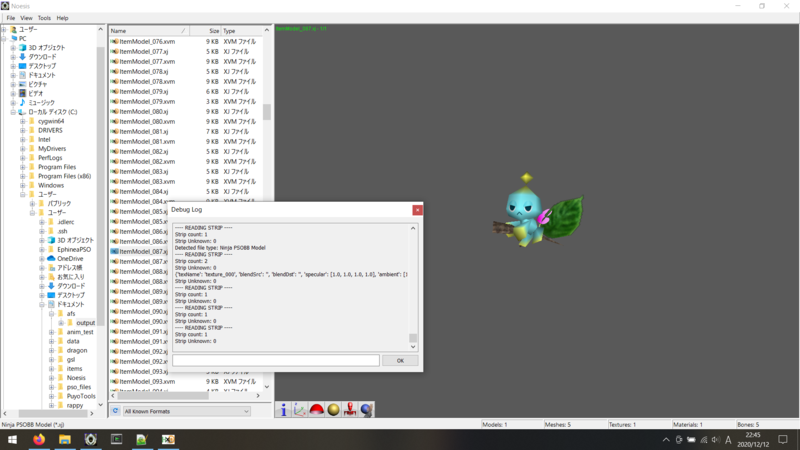
Task: Open the All Known Formats dropdown
Action: [x=187, y=411]
